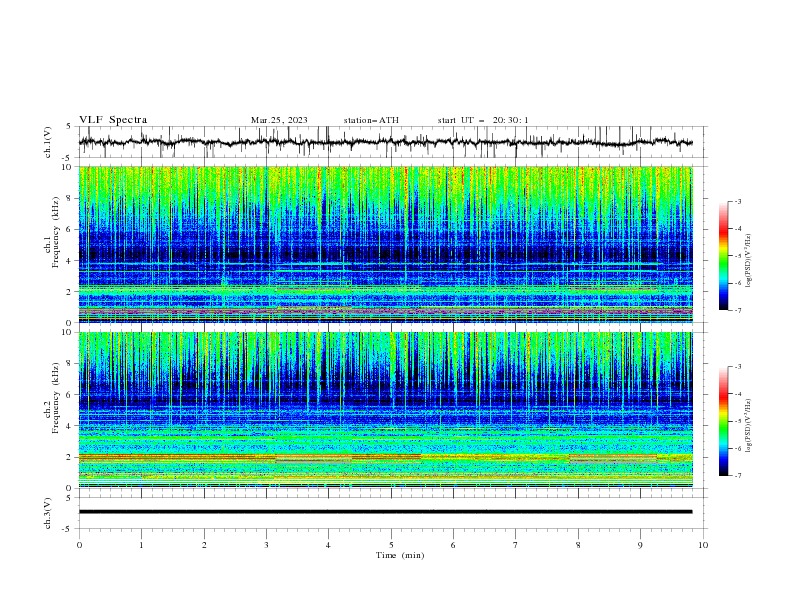Screen dimensions: 792x612
Task: Click the "ch.3(V)" axis label
Action: coord(48,513)
